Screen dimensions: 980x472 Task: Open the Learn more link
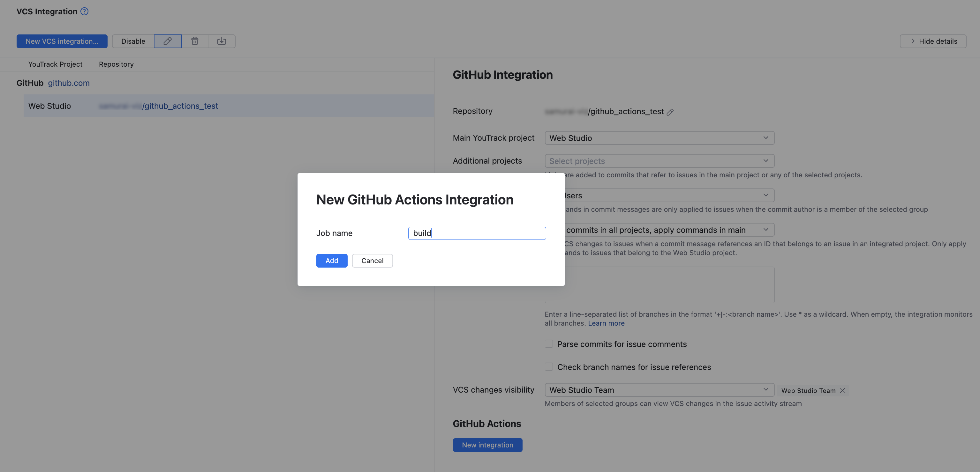click(x=606, y=323)
